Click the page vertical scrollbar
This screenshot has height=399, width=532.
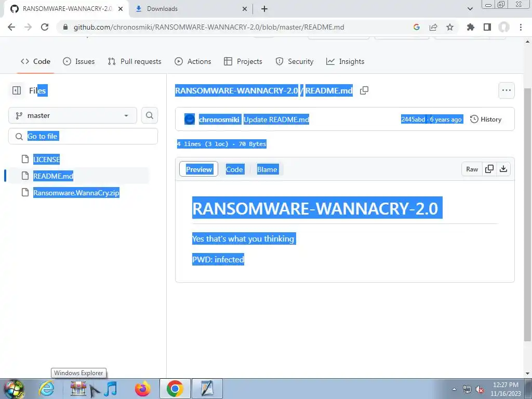(527, 214)
